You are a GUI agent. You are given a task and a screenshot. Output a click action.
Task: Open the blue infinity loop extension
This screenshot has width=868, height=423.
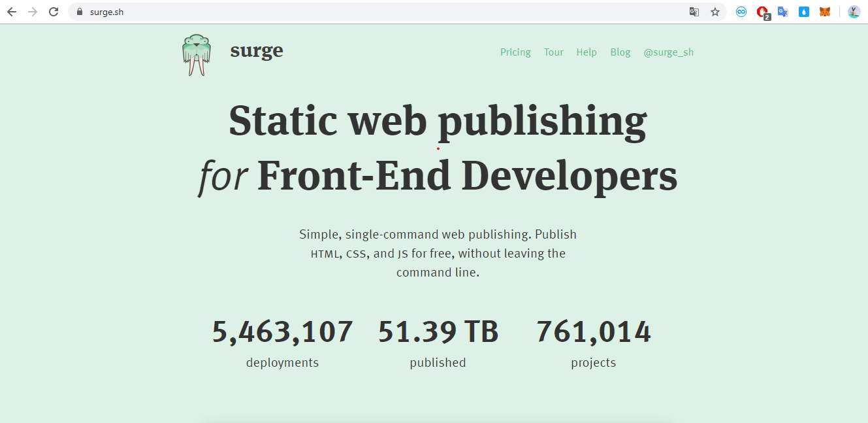[741, 12]
